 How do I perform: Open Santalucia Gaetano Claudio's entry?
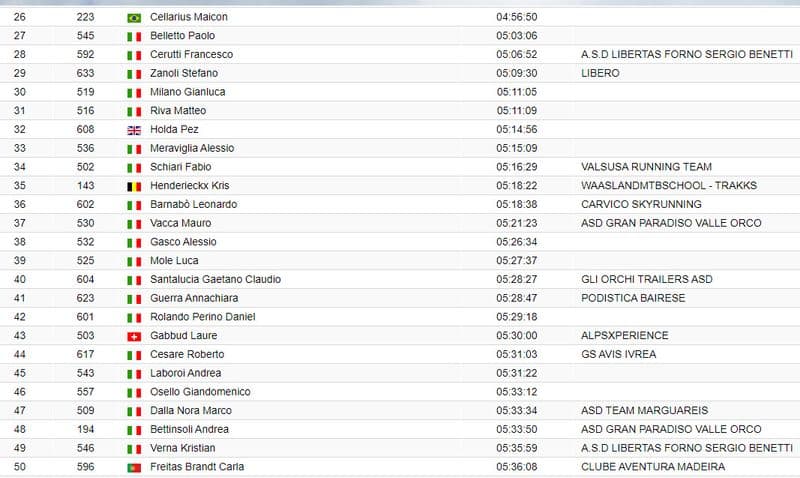[x=215, y=279]
